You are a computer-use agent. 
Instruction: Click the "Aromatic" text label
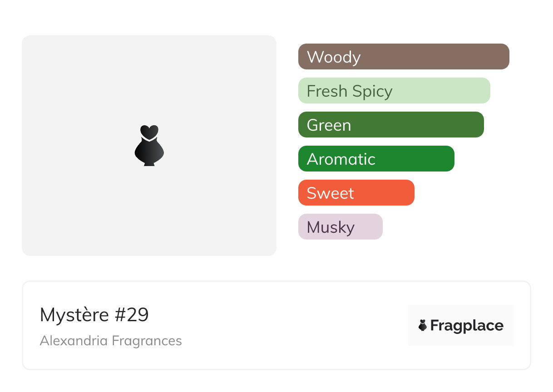341,159
